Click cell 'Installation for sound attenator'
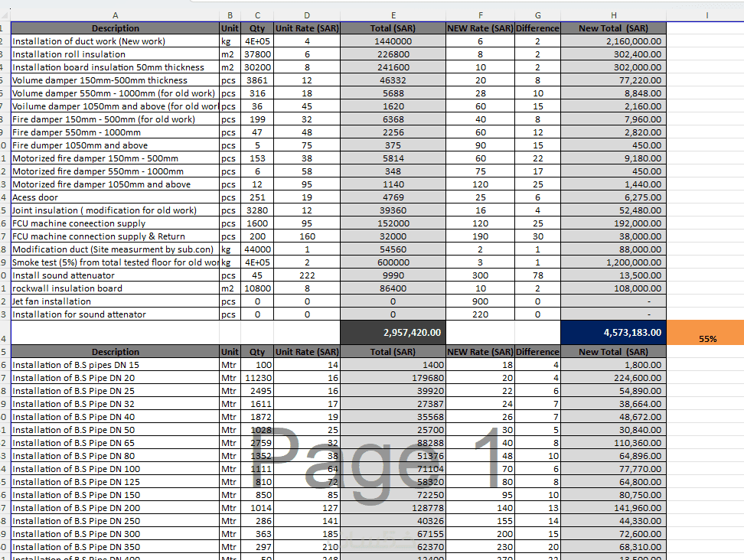The width and height of the screenshot is (744, 560). click(x=116, y=314)
